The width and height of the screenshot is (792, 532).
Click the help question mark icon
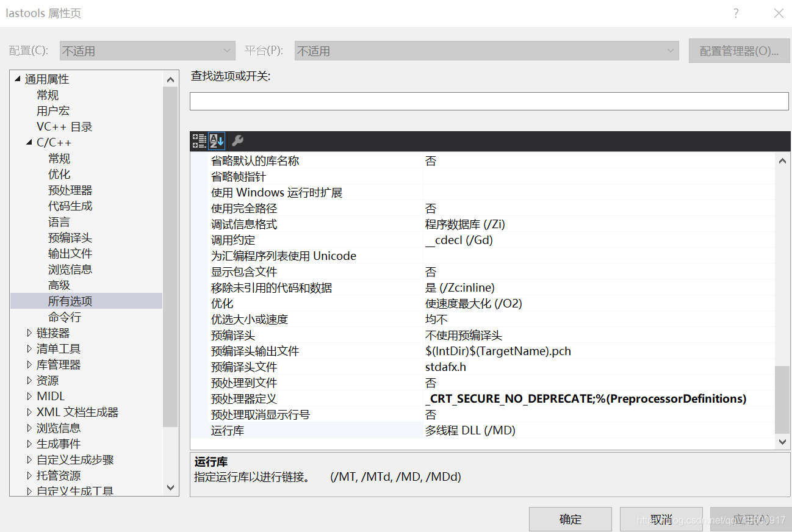click(736, 13)
